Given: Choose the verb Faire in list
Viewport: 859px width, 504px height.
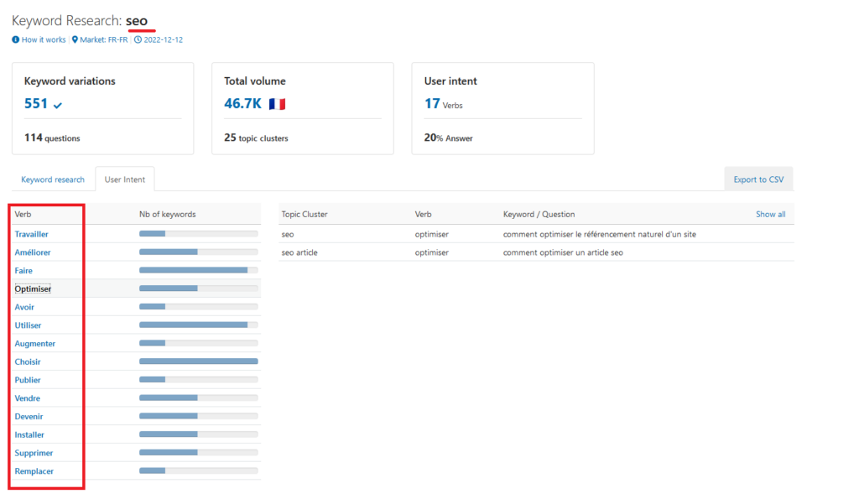Looking at the screenshot, I should 23,271.
